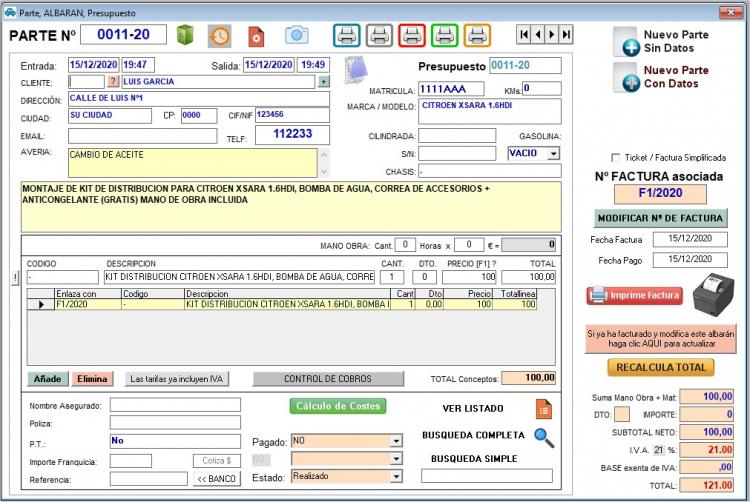Click the teal-bordered printer icon

click(346, 35)
